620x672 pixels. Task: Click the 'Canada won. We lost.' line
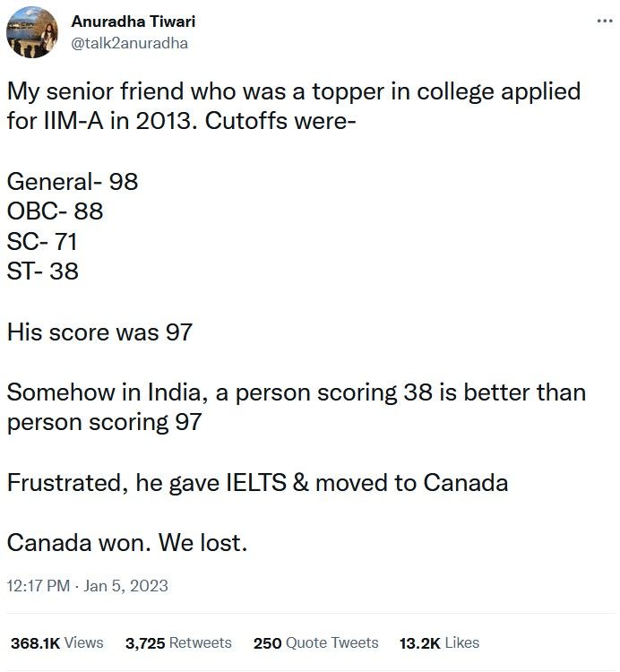point(127,543)
